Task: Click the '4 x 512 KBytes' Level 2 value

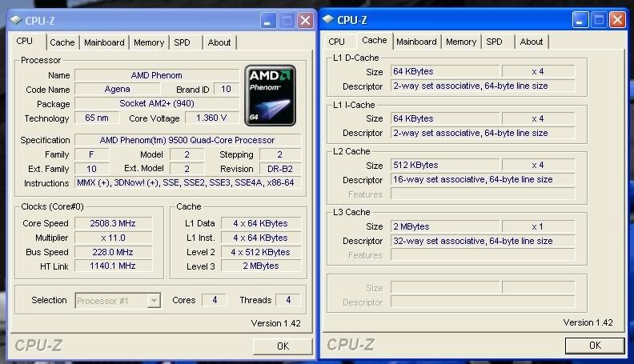Action: (261, 252)
